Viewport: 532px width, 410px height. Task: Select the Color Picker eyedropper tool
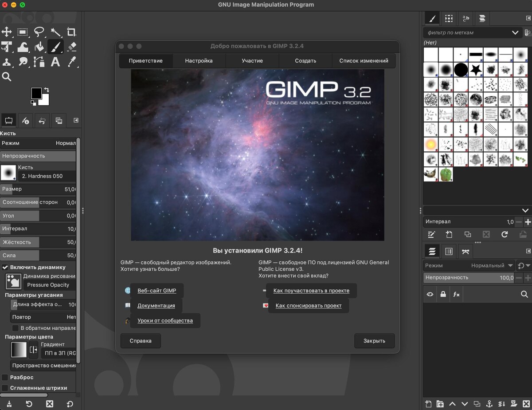(72, 62)
